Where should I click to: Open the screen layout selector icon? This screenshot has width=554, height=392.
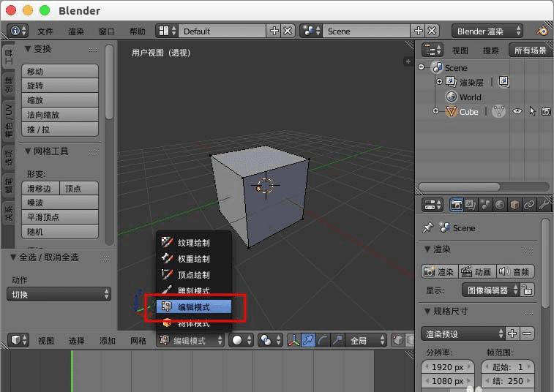167,31
